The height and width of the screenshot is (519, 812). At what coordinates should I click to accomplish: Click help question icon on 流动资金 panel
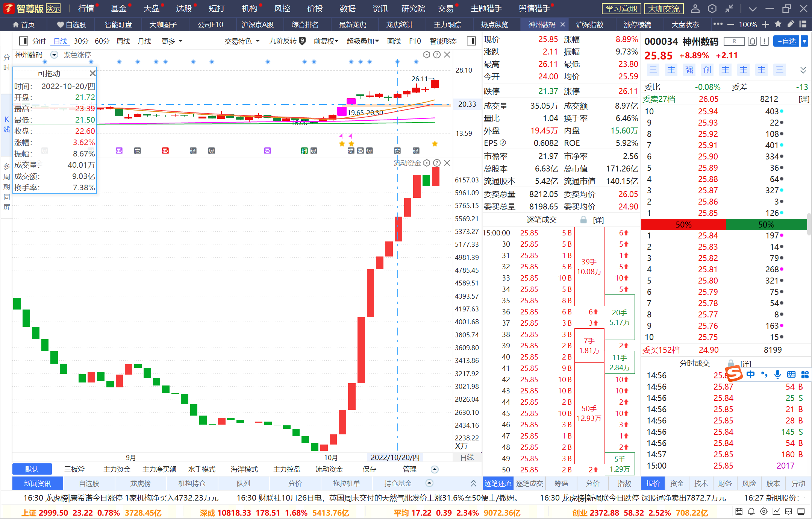point(437,163)
